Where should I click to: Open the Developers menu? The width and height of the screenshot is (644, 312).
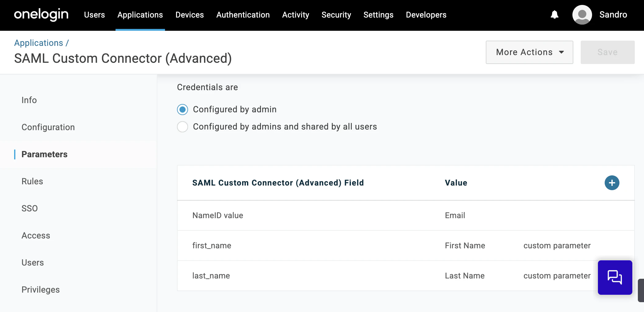(426, 15)
